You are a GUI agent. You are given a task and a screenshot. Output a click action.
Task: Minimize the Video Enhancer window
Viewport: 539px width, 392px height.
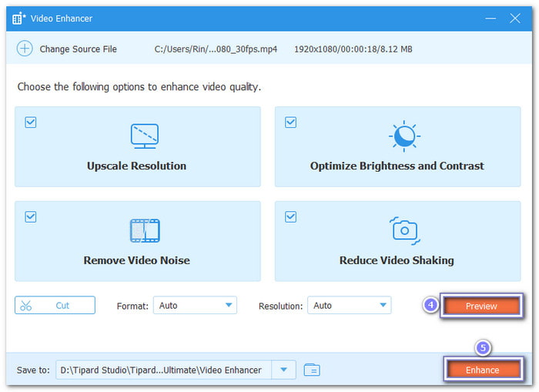click(x=490, y=18)
